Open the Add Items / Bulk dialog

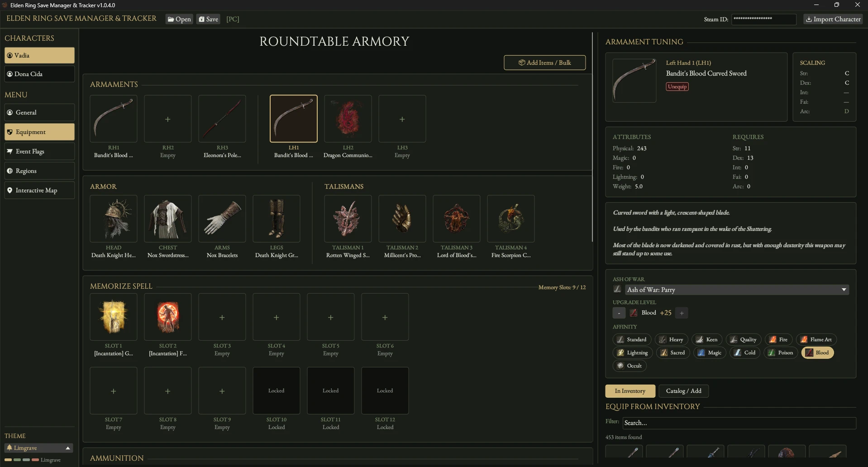click(x=545, y=62)
